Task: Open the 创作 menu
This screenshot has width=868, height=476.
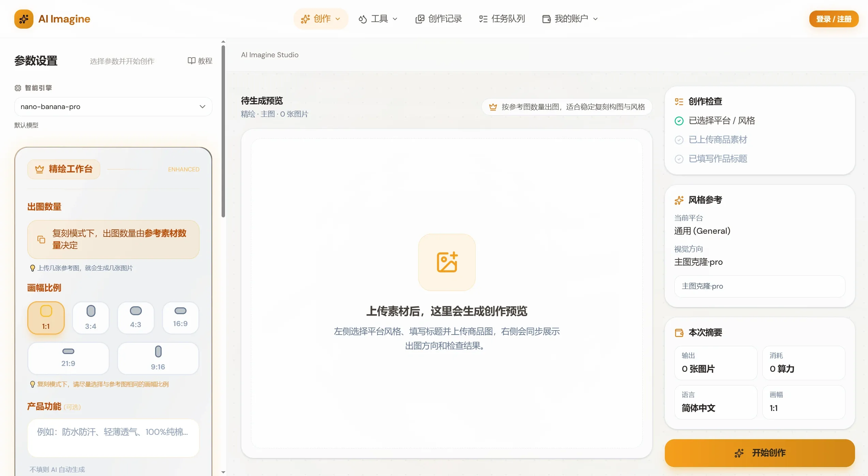Action: pos(321,19)
